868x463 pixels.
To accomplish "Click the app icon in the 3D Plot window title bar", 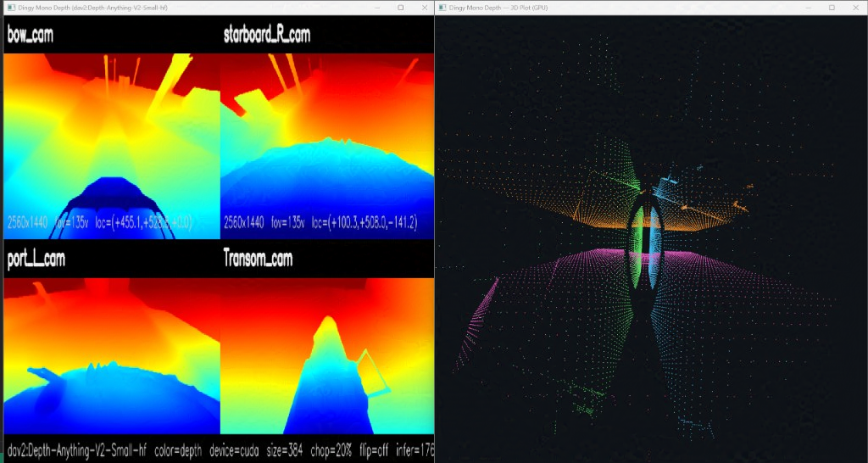I will [x=442, y=8].
